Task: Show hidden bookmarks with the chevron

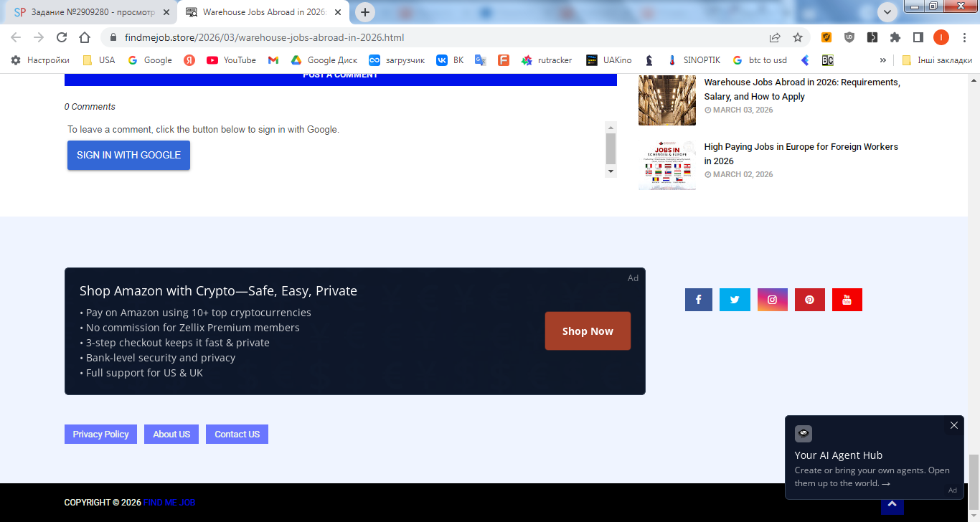Action: (x=883, y=60)
